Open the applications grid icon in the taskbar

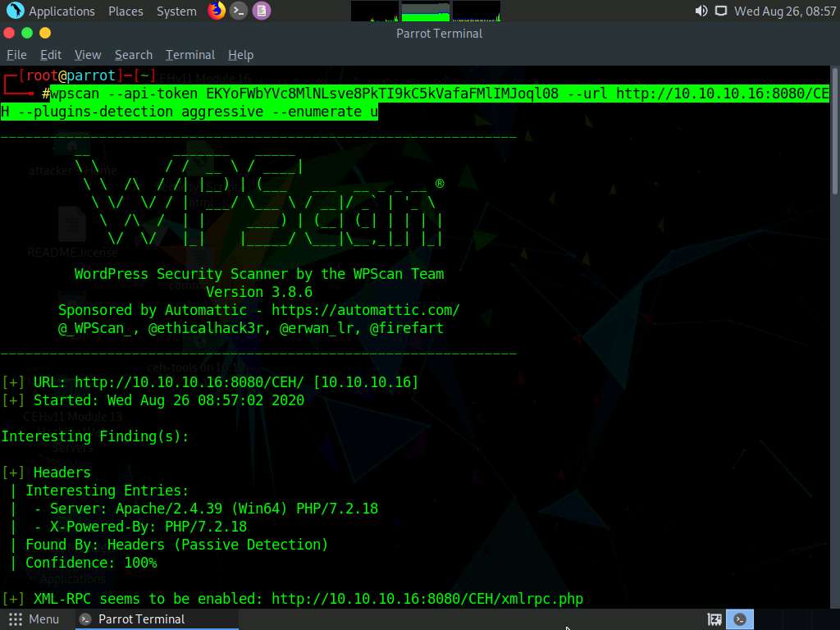(14, 619)
